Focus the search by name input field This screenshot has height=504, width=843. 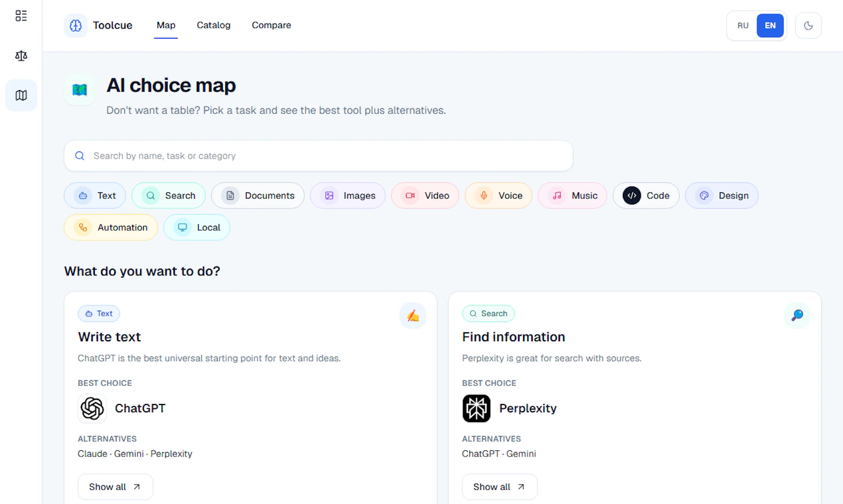(x=318, y=156)
